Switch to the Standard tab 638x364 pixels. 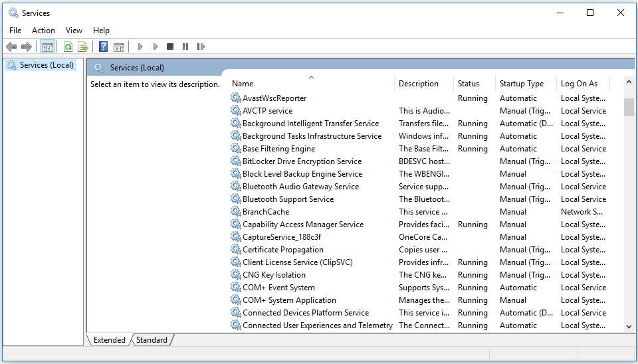[152, 340]
